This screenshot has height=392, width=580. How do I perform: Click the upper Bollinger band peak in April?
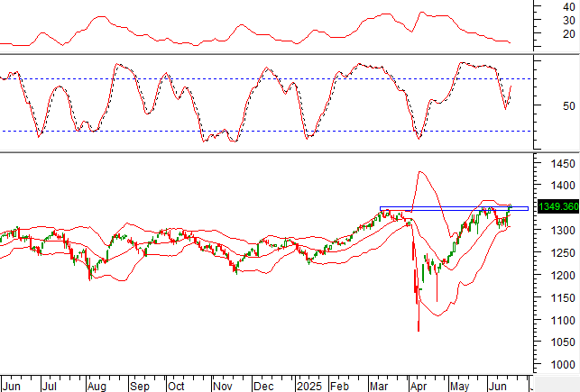pos(420,172)
